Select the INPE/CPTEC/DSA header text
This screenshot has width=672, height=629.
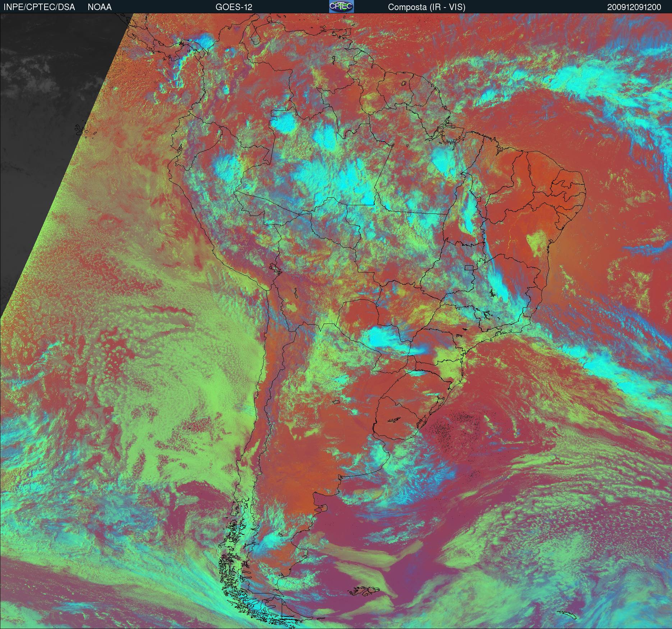tap(39, 7)
